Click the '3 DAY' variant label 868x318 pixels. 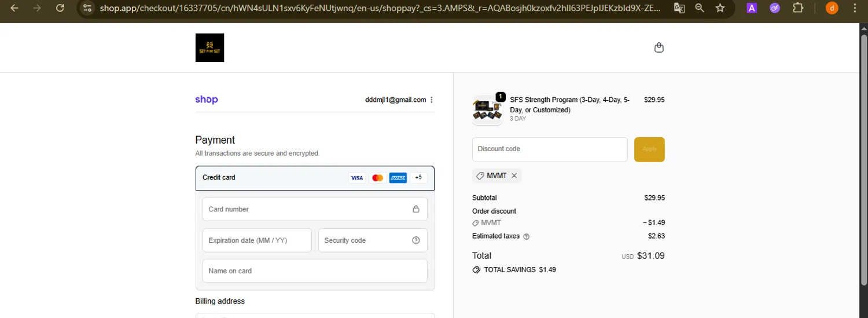[x=518, y=119]
